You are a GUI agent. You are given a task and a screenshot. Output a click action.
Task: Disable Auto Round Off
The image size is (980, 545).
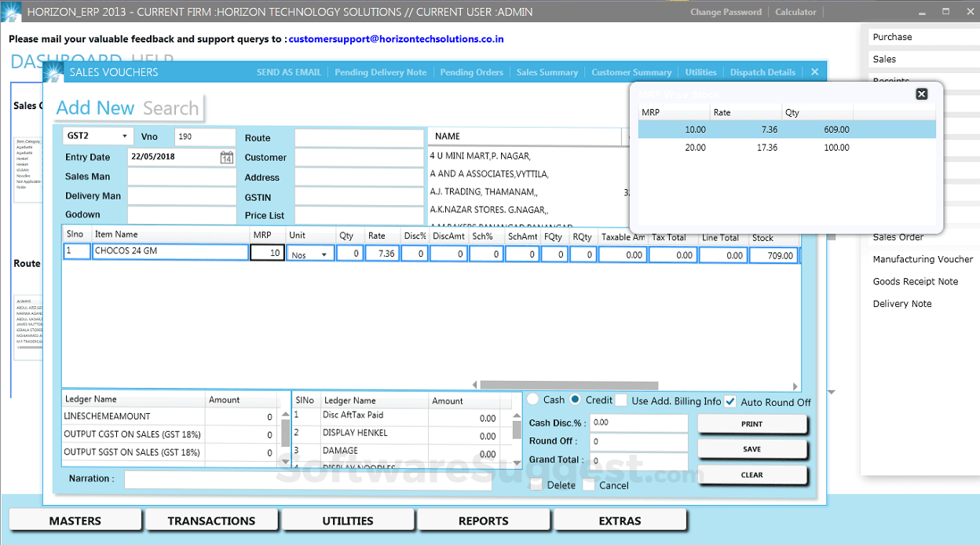pyautogui.click(x=730, y=401)
